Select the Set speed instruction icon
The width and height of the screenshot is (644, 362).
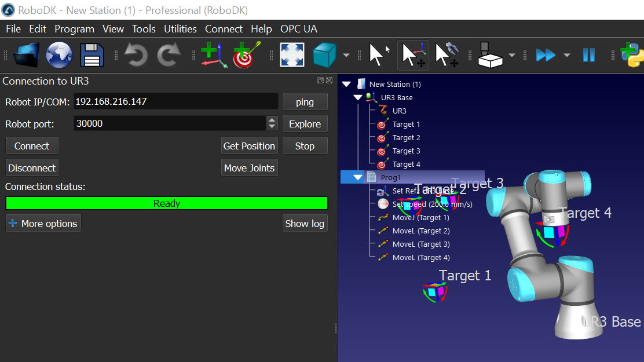383,204
